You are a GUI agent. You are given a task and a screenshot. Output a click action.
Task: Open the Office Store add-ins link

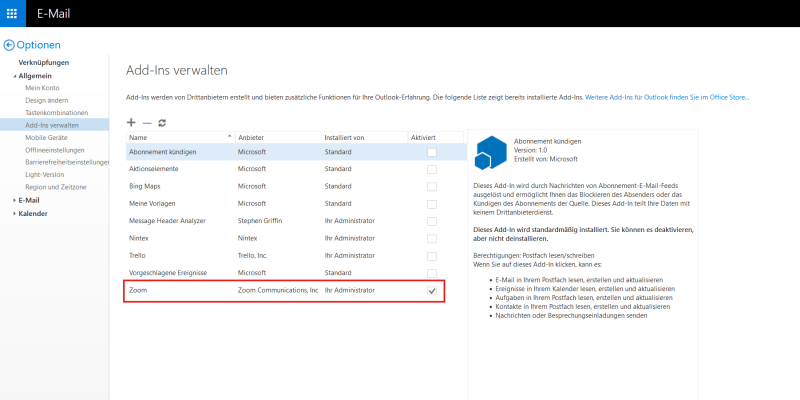pos(666,97)
